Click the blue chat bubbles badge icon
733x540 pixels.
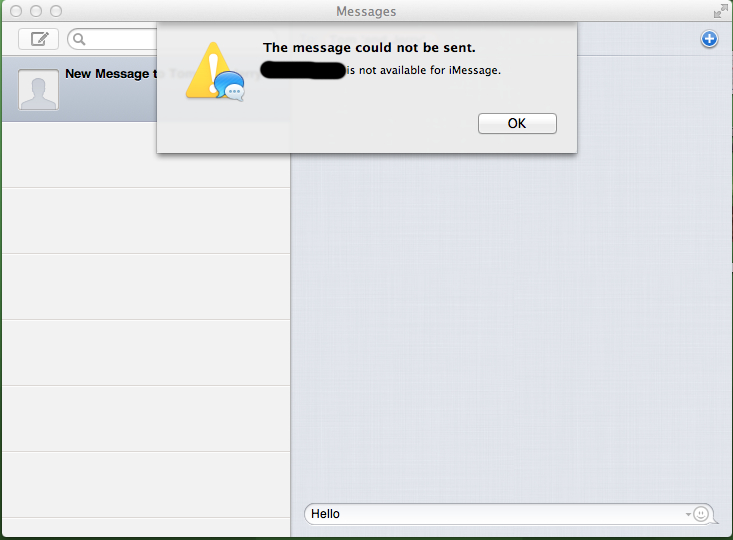[230, 86]
